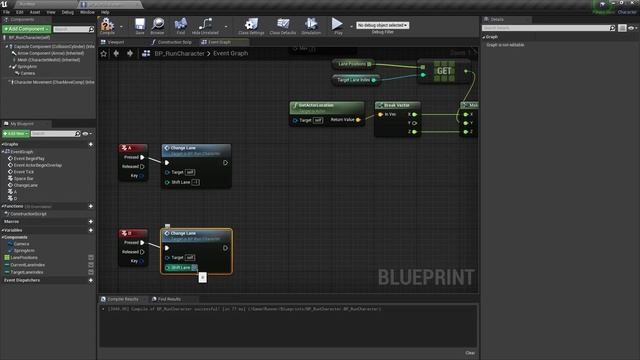This screenshot has height=360, width=640.
Task: Add a new variable with the Variables plus
Action: [x=91, y=230]
